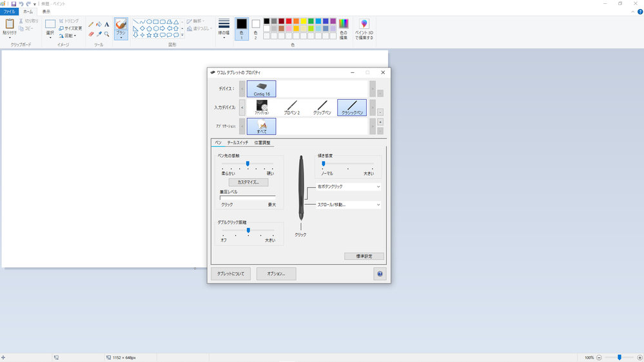Viewport: 644px width, 362px height.
Task: Expand the ブラシ options arrow
Action: tap(121, 38)
